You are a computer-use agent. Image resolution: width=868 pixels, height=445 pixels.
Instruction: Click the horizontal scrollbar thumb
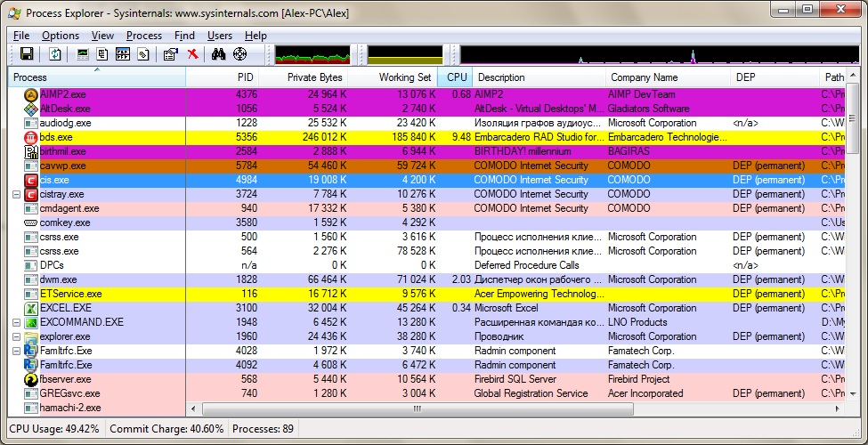418,409
